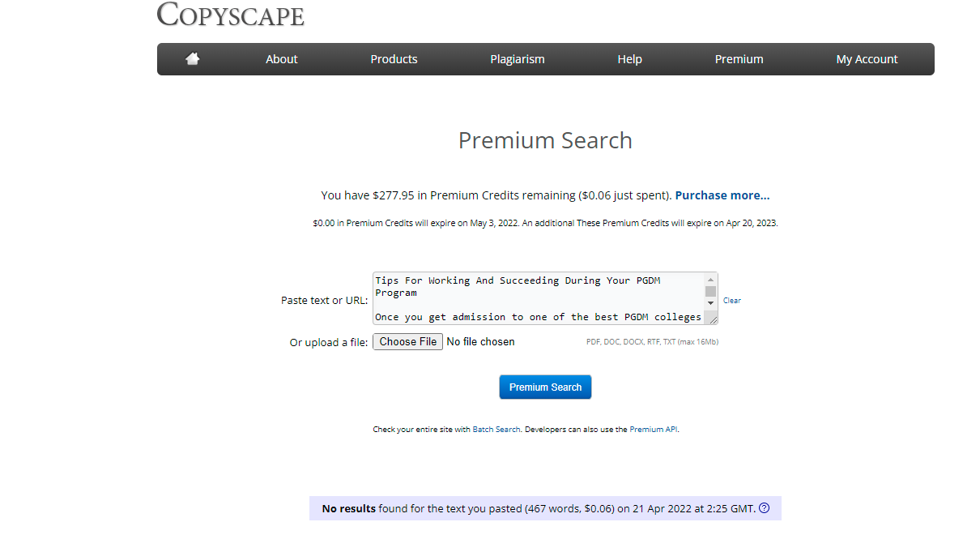Click the text area scrollbar thumb

pos(711,291)
